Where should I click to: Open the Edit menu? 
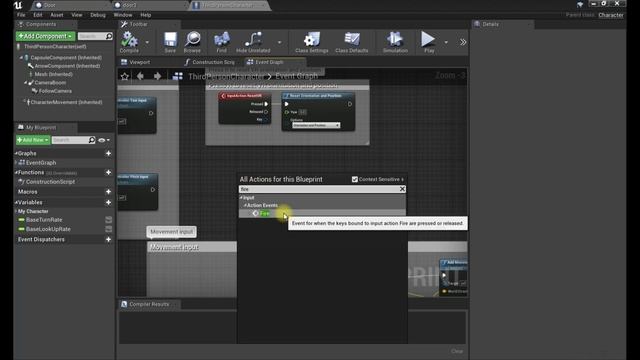(38, 15)
